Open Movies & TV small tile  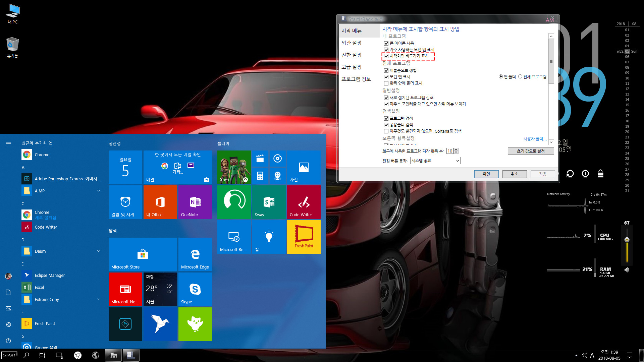pos(260,159)
